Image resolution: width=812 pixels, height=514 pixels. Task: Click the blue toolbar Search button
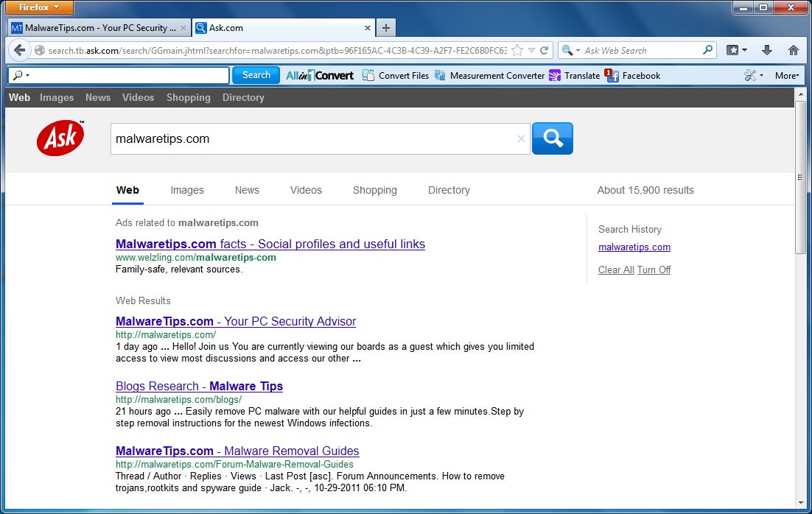tap(256, 75)
